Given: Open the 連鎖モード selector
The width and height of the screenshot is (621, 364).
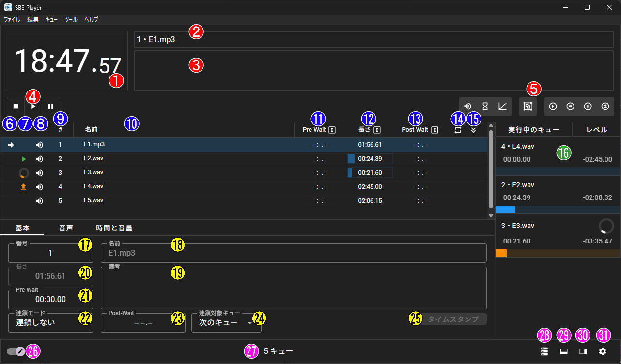Looking at the screenshot, I should [x=50, y=322].
